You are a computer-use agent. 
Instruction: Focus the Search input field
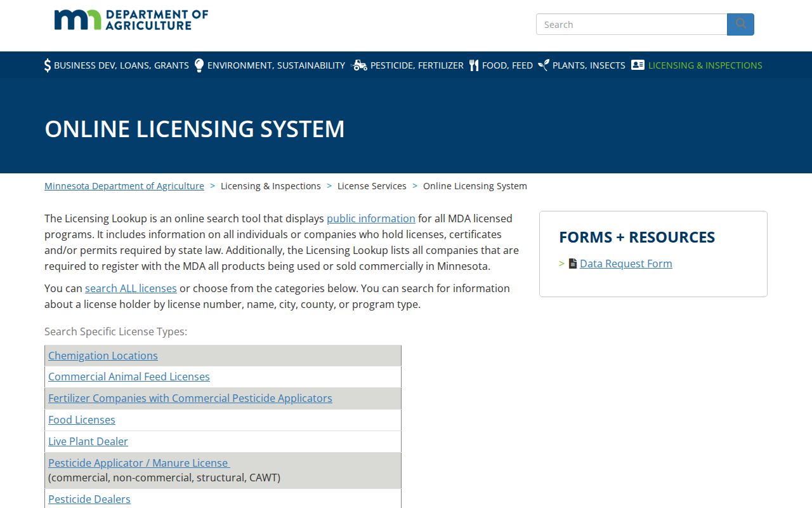point(632,24)
